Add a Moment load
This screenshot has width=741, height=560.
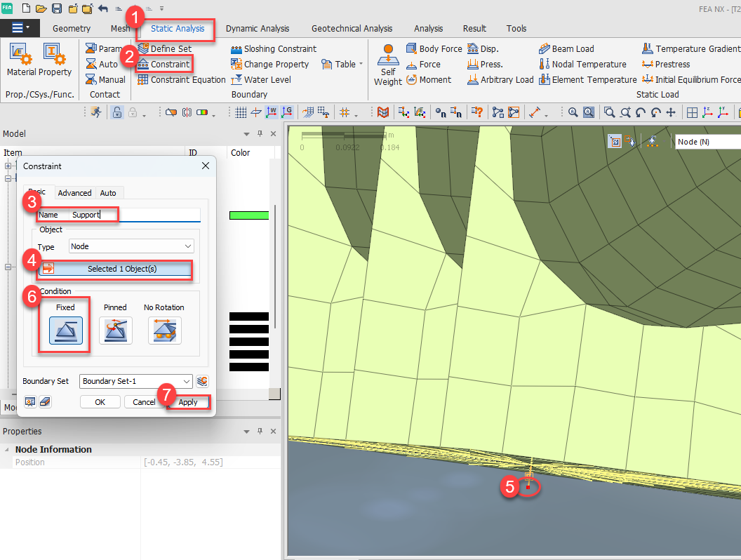click(x=429, y=79)
